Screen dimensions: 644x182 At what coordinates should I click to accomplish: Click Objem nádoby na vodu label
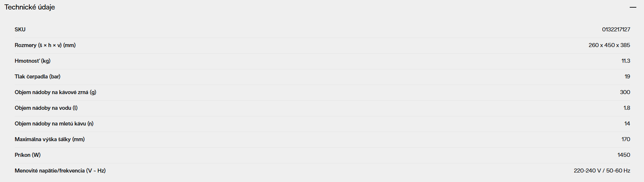pyautogui.click(x=46, y=108)
